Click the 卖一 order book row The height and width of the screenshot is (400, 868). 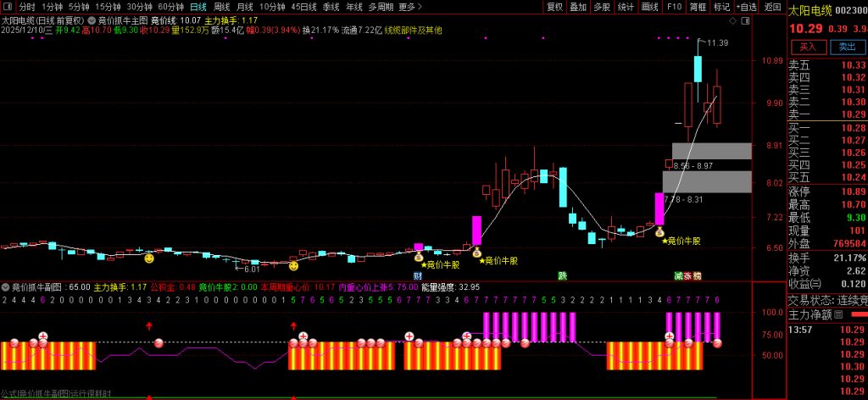click(x=827, y=114)
